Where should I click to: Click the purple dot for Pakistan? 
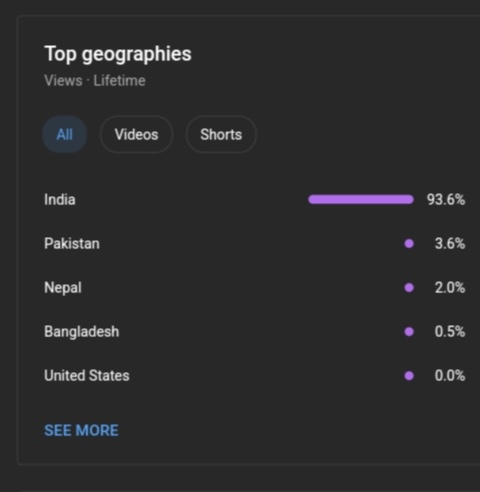coord(409,244)
